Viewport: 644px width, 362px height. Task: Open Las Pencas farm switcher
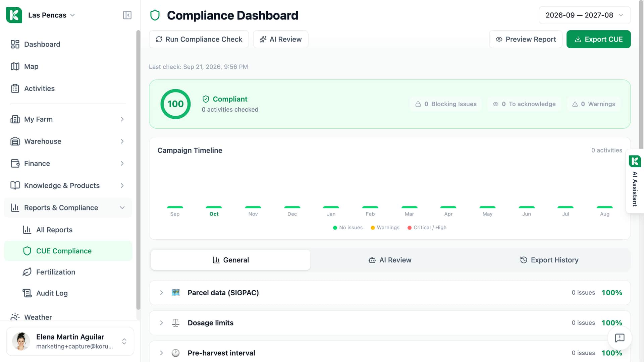point(51,15)
